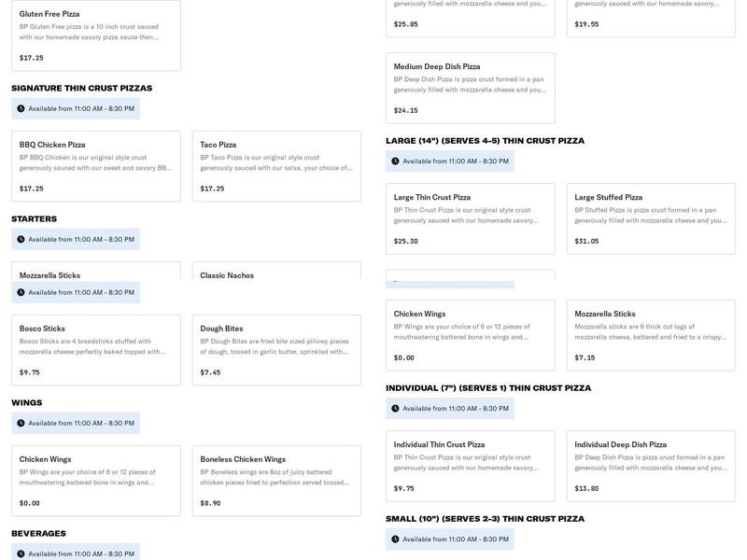The image size is (747, 560).
Task: Open the Large Stuffed Pizza item
Action: pyautogui.click(x=651, y=218)
